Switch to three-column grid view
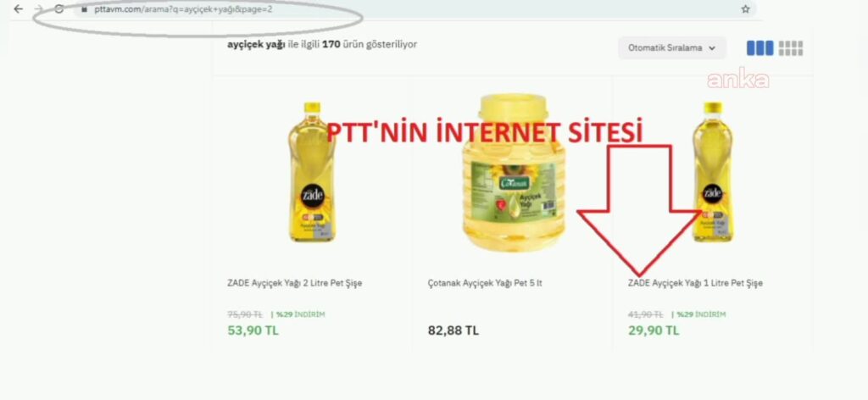Image resolution: width=868 pixels, height=400 pixels. coord(759,48)
